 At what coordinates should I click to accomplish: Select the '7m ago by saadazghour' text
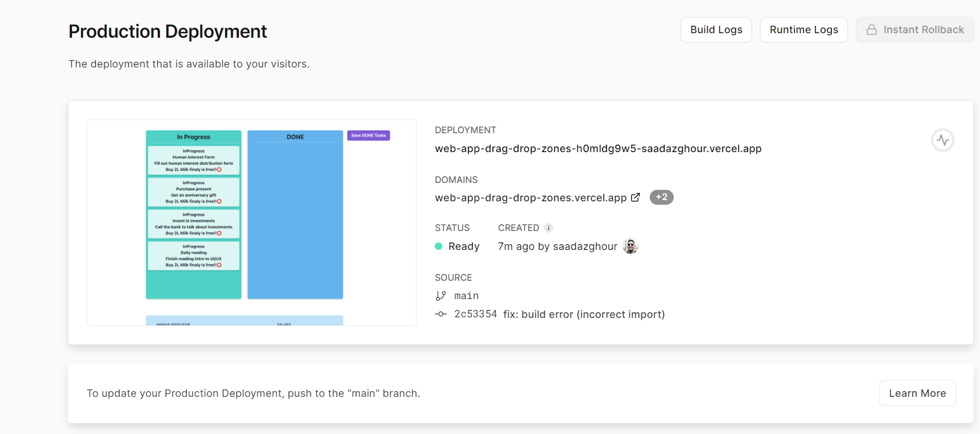[x=558, y=246]
